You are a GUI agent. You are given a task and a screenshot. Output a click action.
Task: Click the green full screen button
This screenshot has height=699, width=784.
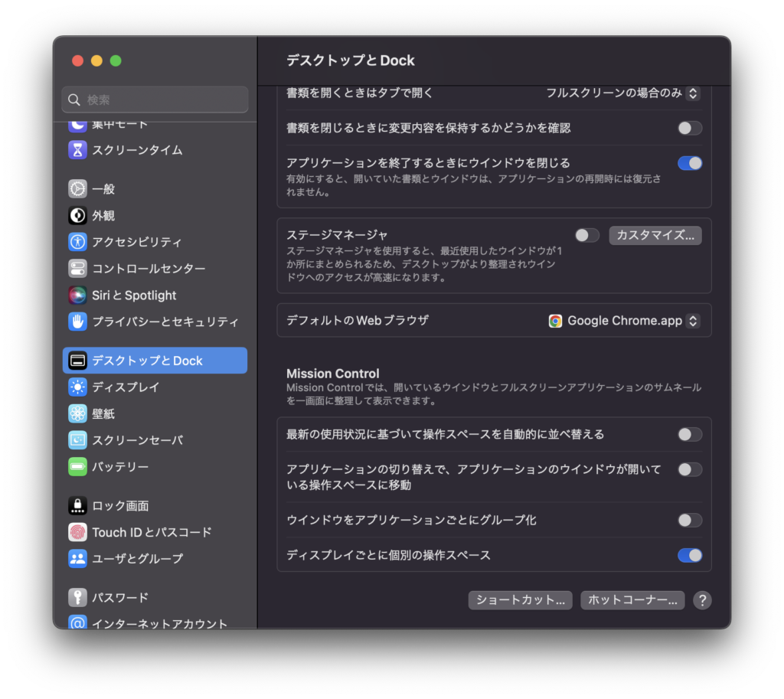tap(116, 60)
